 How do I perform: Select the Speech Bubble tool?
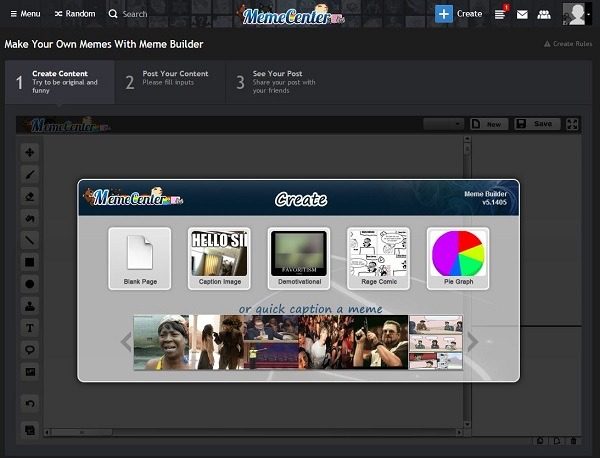tap(29, 350)
